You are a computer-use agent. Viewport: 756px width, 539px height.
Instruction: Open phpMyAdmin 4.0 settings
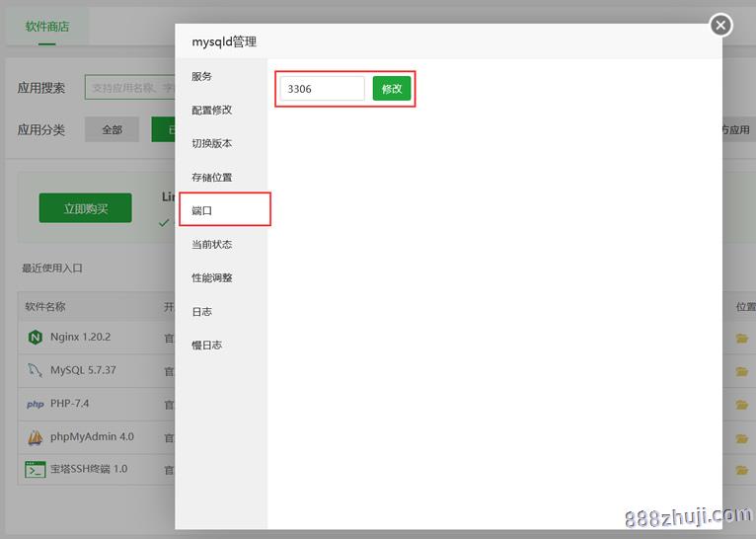[x=92, y=436]
